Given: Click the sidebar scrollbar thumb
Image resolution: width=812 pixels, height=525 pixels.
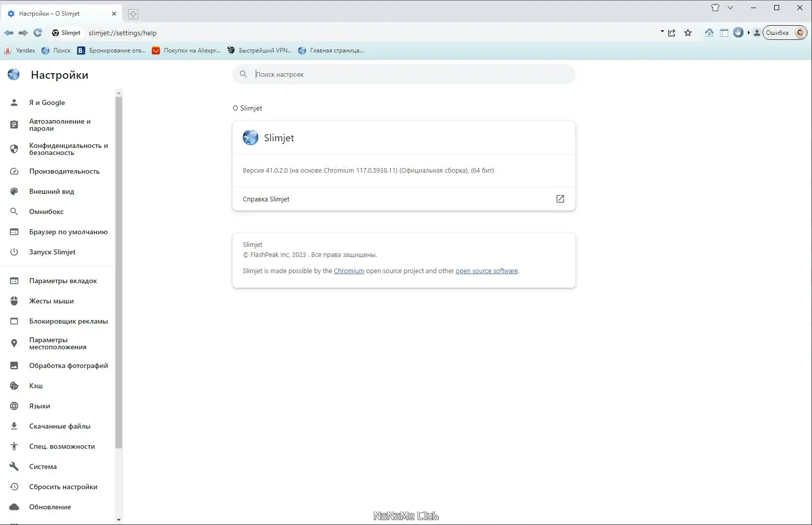Looking at the screenshot, I should pyautogui.click(x=119, y=273).
